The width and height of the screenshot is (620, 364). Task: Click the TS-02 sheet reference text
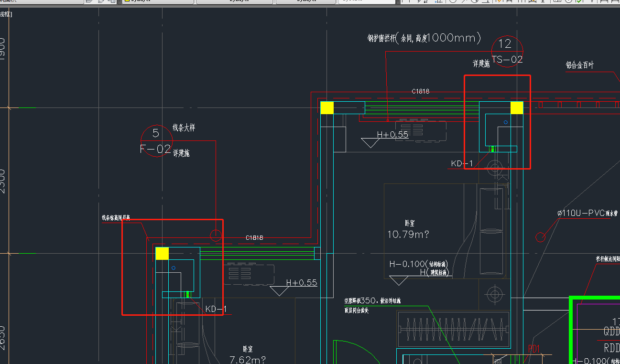click(x=507, y=60)
